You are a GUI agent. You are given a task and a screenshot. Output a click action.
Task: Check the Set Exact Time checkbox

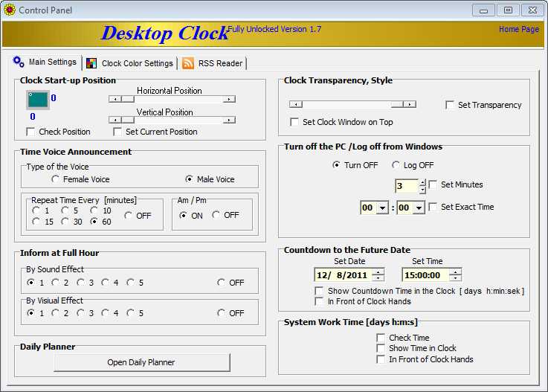click(x=433, y=207)
